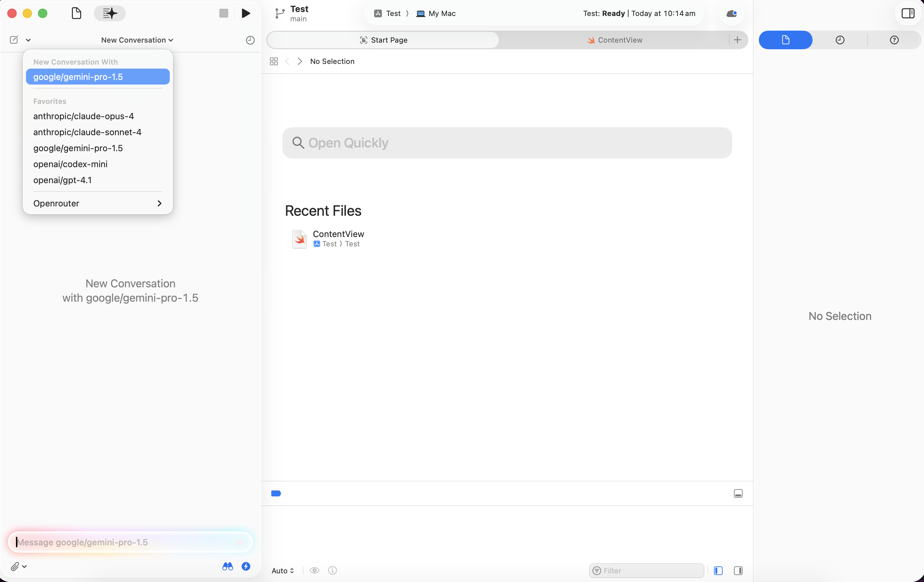
Task: Toggle the leading pane button near the Filter field
Action: pyautogui.click(x=718, y=570)
